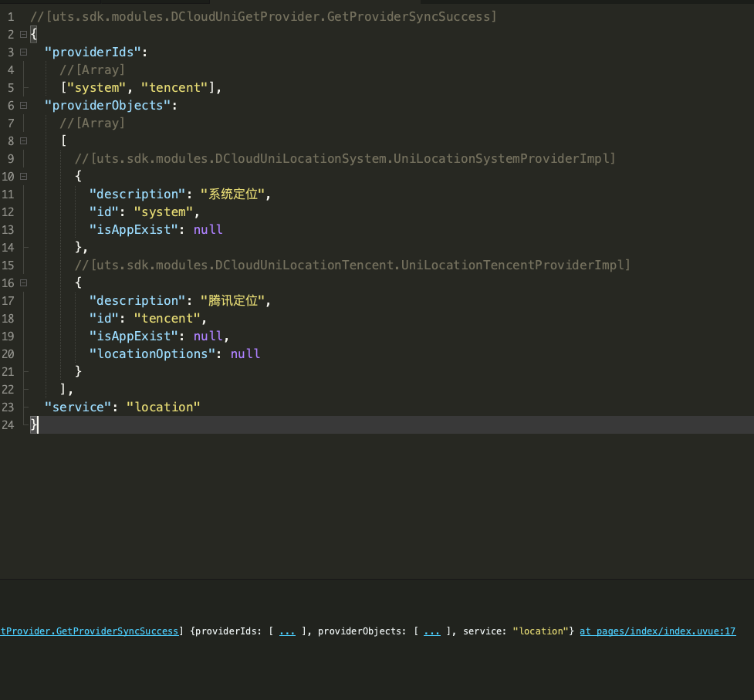The width and height of the screenshot is (754, 700).
Task: Expand the providerIds ellipsis in console log
Action: [287, 631]
